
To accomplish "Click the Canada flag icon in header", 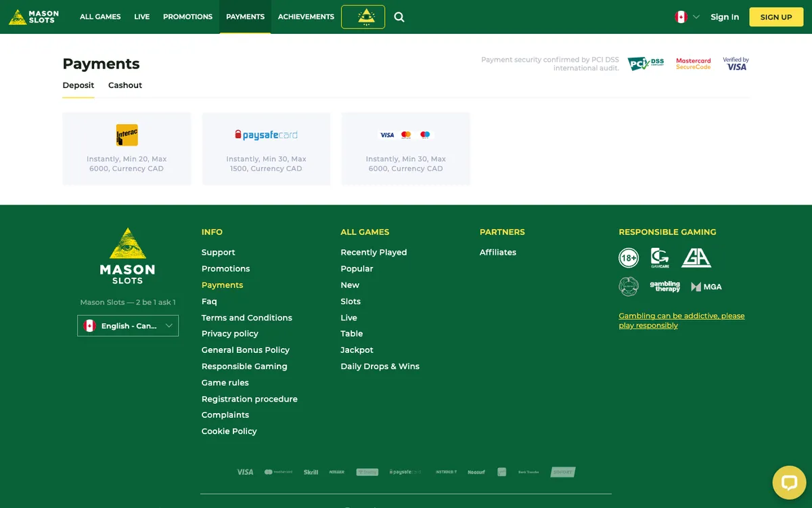I will pyautogui.click(x=681, y=17).
